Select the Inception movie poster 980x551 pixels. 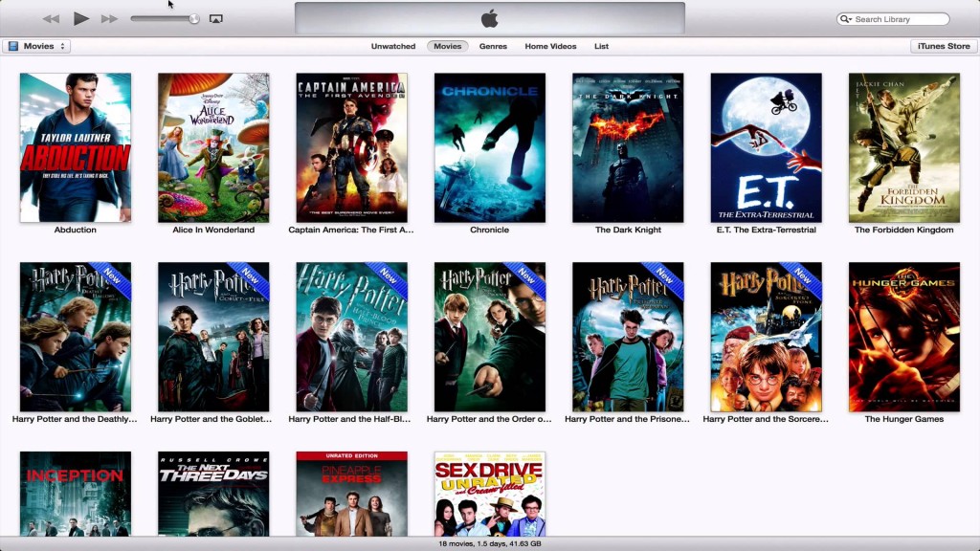click(x=76, y=494)
